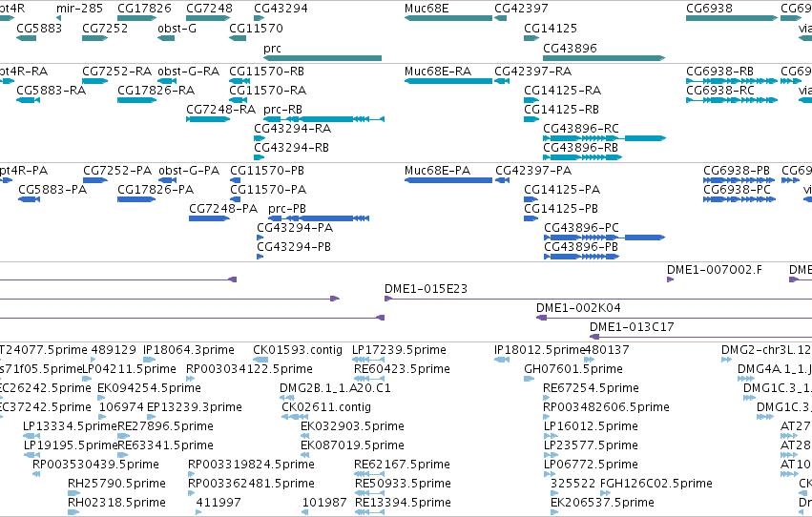Click the CG7248-PA protein bar
This screenshot has height=517, width=812.
pyautogui.click(x=210, y=218)
